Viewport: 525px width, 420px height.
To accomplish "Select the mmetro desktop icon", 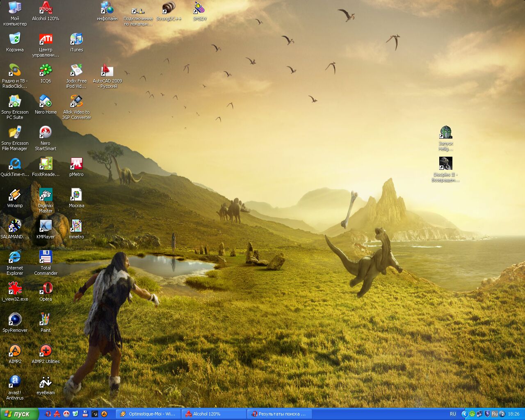I will click(x=76, y=229).
